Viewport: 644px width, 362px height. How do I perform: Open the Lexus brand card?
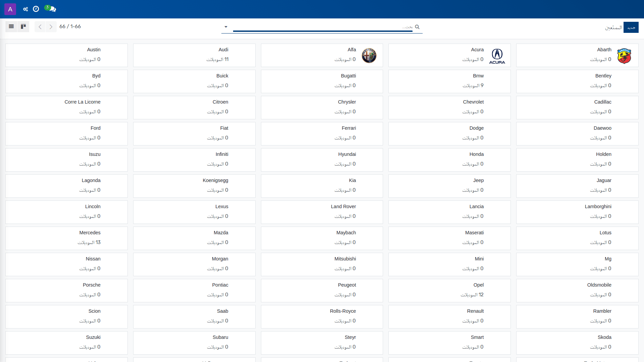[x=194, y=212]
